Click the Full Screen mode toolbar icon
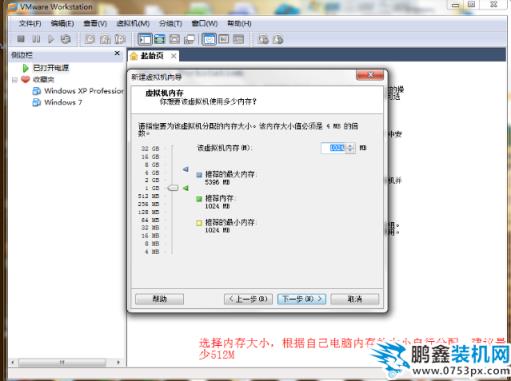 tap(174, 39)
